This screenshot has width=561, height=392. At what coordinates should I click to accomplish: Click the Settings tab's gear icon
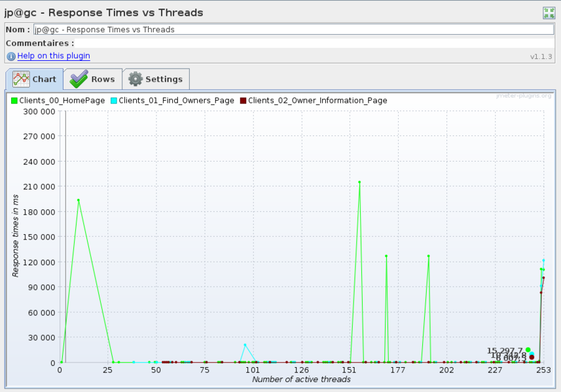click(136, 79)
